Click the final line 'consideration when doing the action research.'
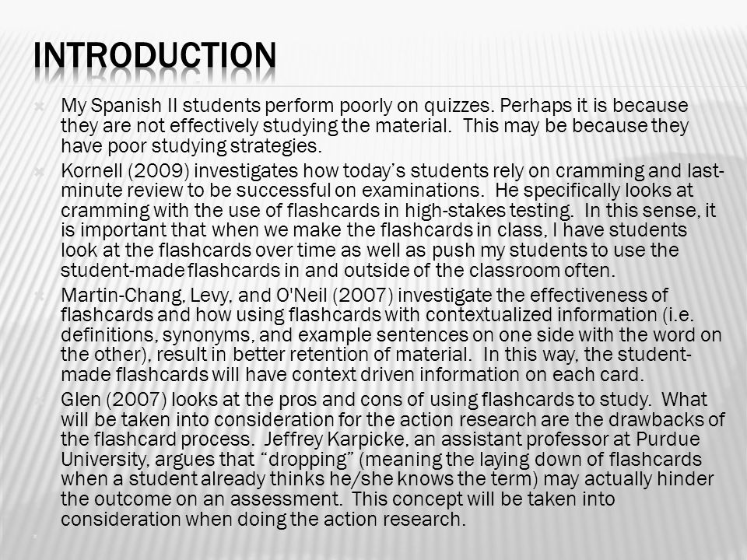This screenshot has width=747, height=560. [x=264, y=519]
